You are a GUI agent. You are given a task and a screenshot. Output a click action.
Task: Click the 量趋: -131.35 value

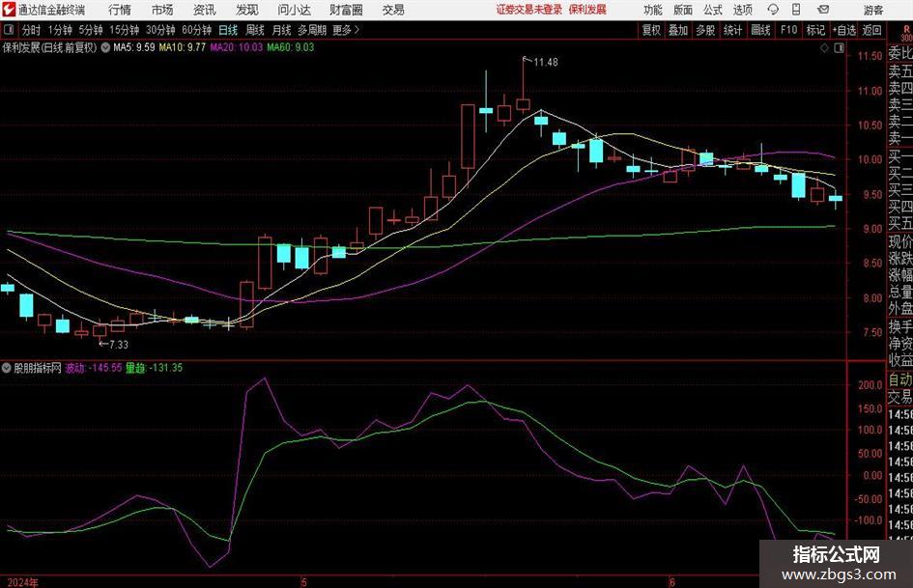(x=155, y=368)
